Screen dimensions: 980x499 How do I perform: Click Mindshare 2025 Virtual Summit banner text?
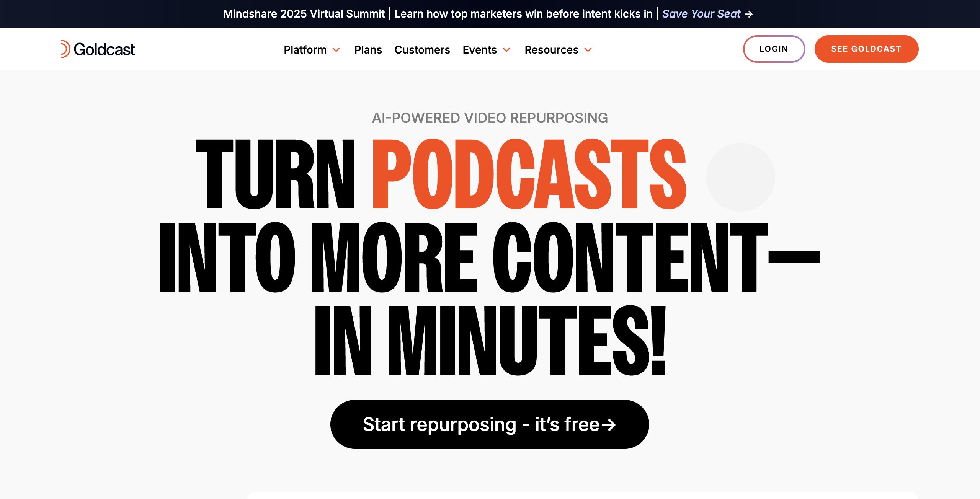pyautogui.click(x=304, y=14)
